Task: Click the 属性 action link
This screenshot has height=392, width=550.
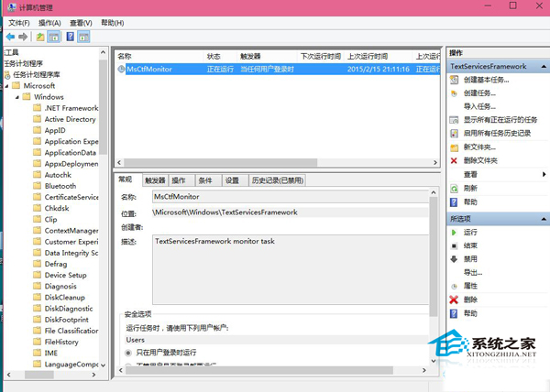Action: [x=470, y=286]
